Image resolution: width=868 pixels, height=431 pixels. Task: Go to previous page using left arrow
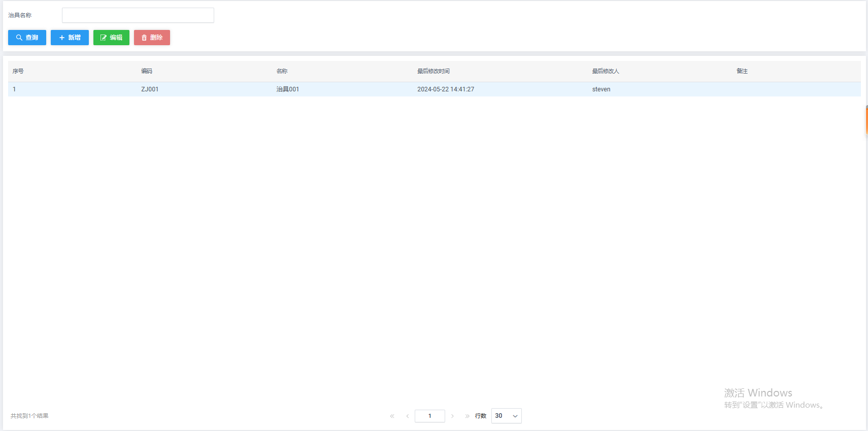point(407,416)
